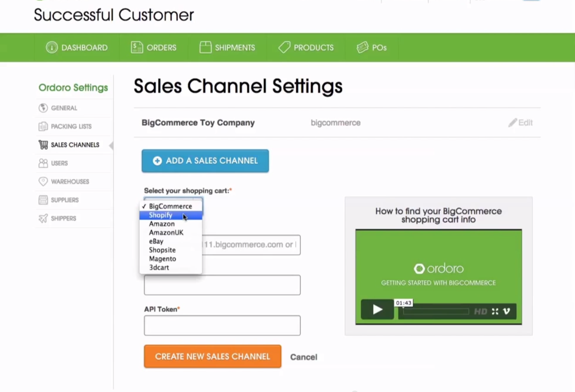Click the API Token input field
Screen dimensions: 575x392
click(x=222, y=325)
